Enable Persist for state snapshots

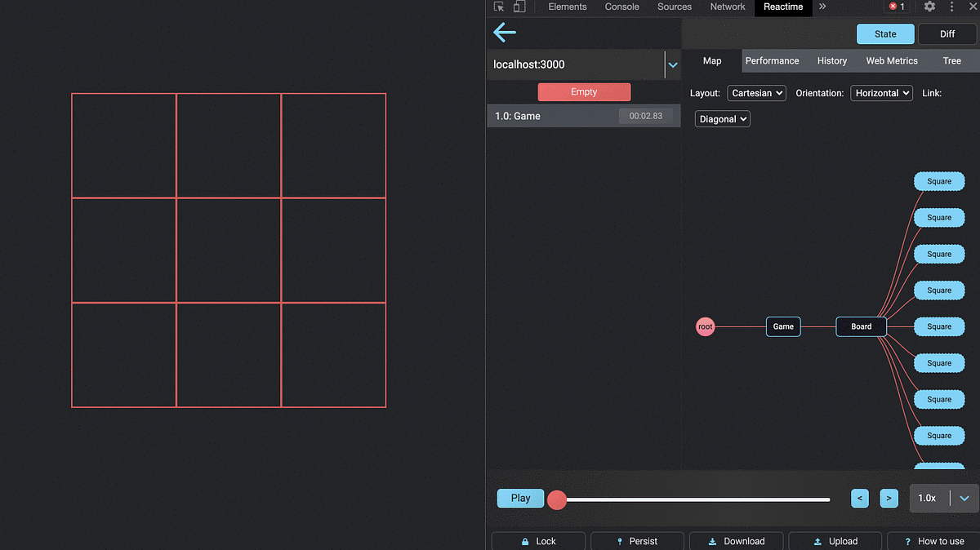pos(637,540)
